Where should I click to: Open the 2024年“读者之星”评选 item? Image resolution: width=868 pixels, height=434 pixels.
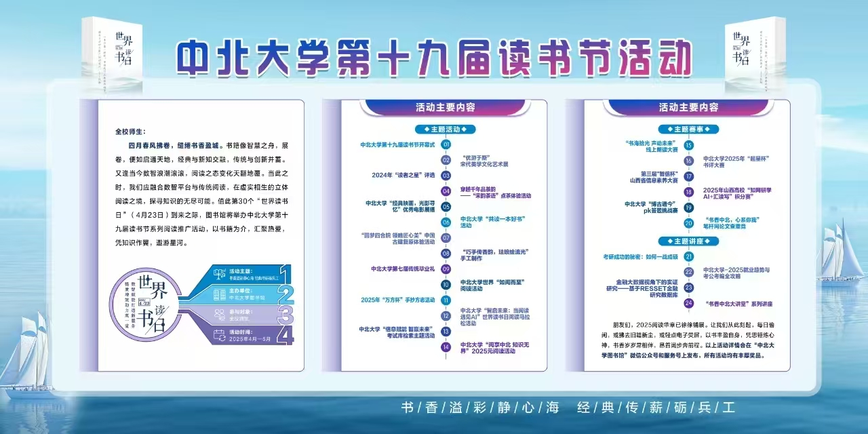(x=403, y=175)
